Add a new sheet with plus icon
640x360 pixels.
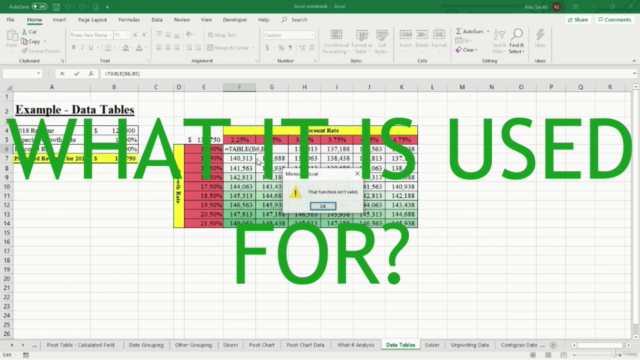(553, 345)
